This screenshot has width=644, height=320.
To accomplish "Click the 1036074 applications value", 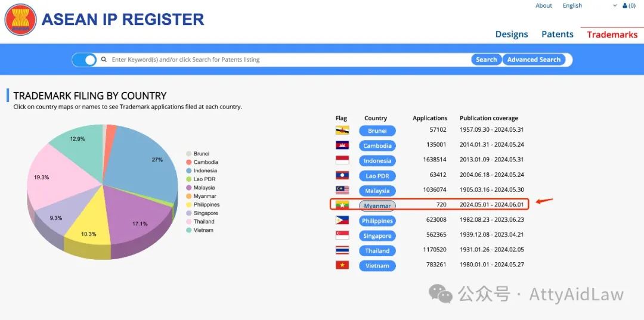I will click(x=434, y=189).
